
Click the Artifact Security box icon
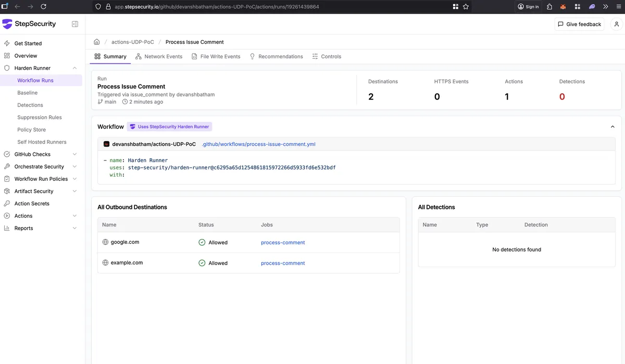tap(7, 191)
